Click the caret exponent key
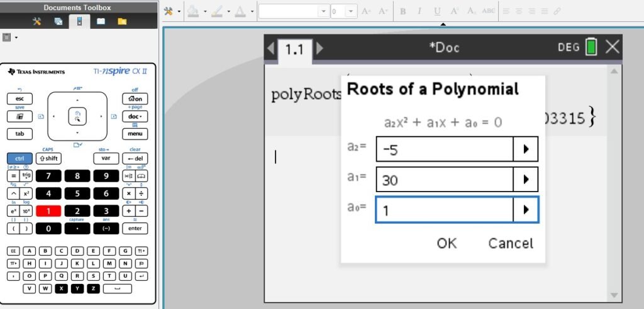 pyautogui.click(x=13, y=193)
